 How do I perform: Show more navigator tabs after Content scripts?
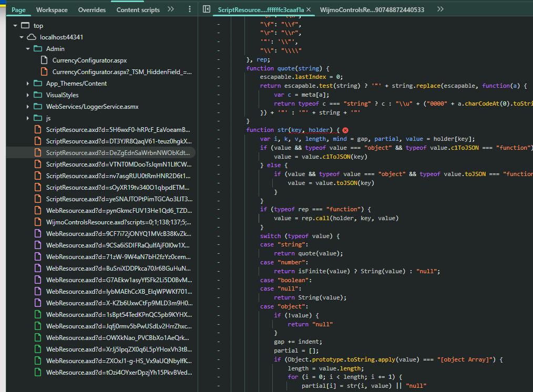(x=171, y=9)
